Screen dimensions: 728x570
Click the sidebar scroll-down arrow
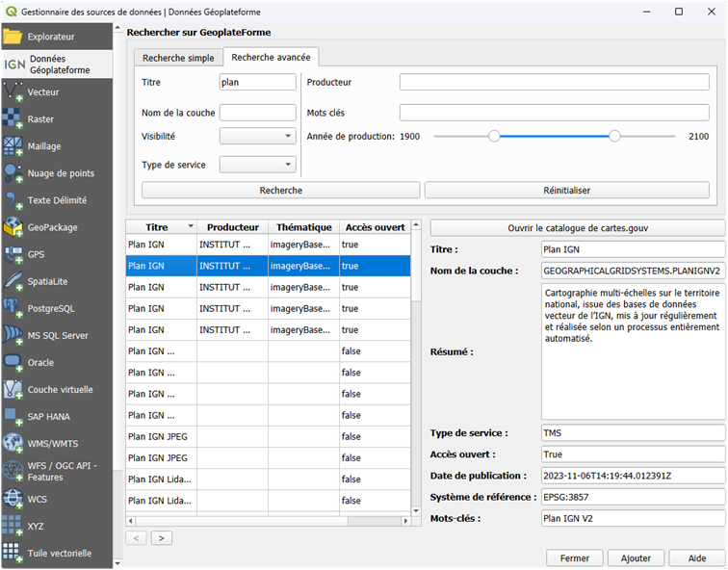click(x=117, y=563)
